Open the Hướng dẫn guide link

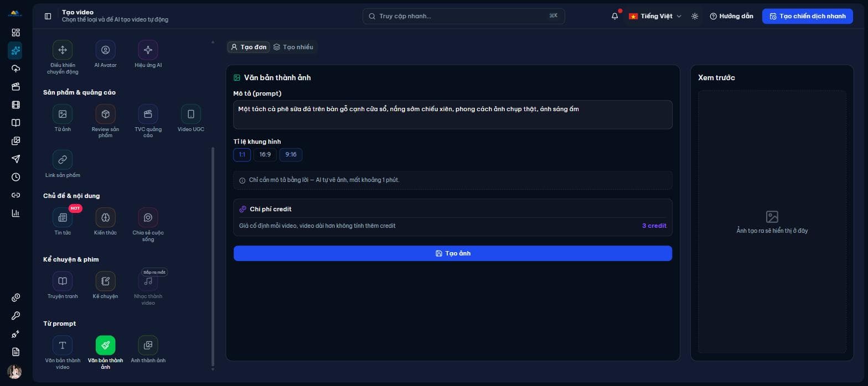click(731, 16)
